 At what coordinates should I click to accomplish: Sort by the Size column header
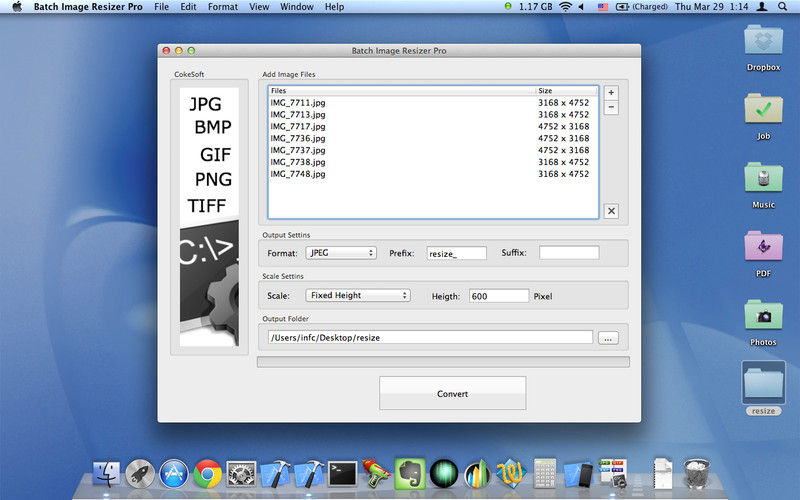point(566,90)
